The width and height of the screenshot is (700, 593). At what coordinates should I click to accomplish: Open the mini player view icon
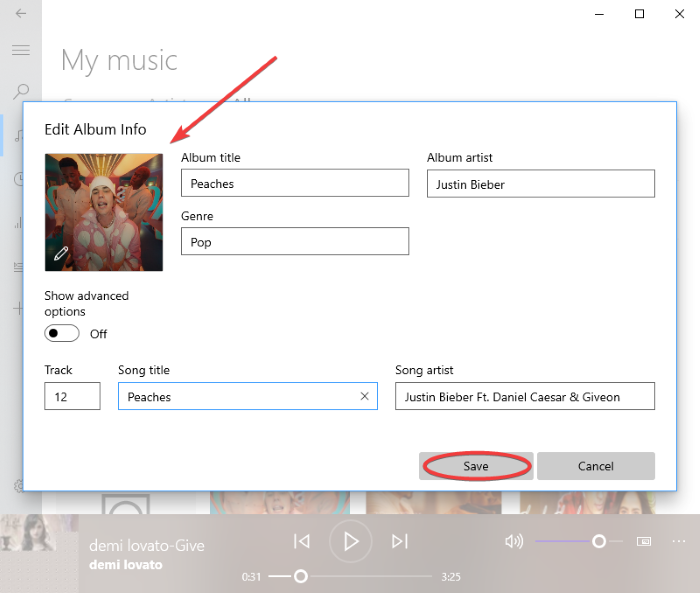point(644,541)
